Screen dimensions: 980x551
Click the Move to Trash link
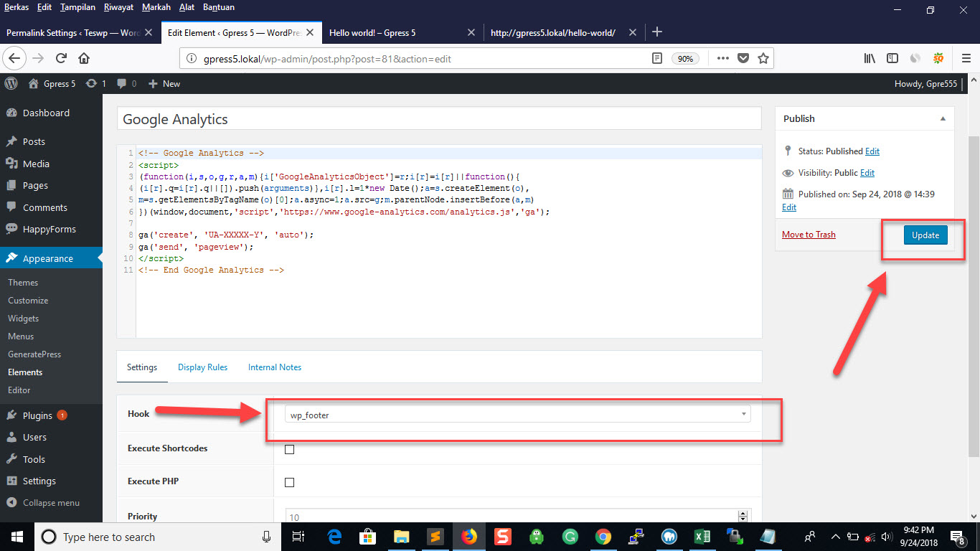point(809,235)
